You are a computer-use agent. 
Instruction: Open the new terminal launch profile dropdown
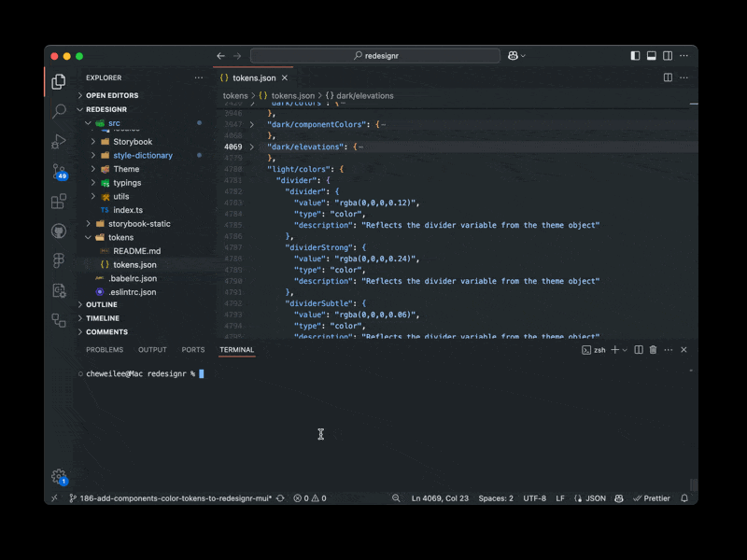click(x=625, y=350)
